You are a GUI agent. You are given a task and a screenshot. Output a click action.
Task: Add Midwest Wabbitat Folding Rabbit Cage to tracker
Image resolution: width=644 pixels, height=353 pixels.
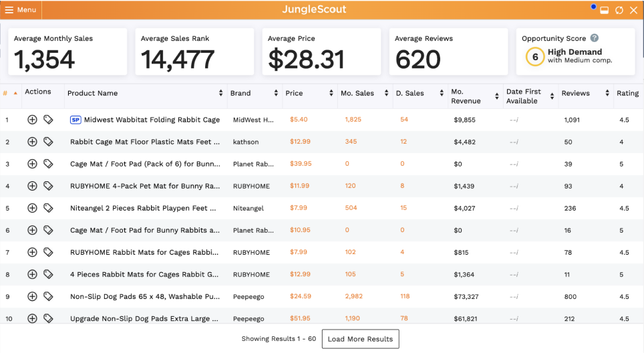(32, 120)
